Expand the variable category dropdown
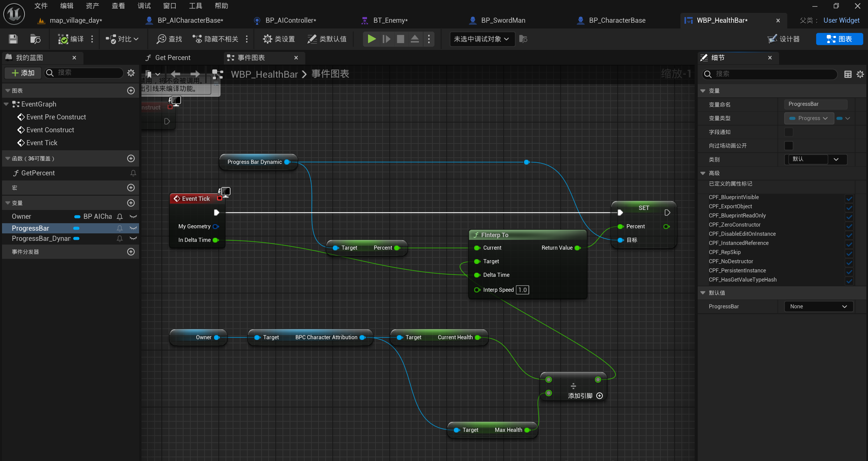The width and height of the screenshot is (868, 461). [836, 159]
